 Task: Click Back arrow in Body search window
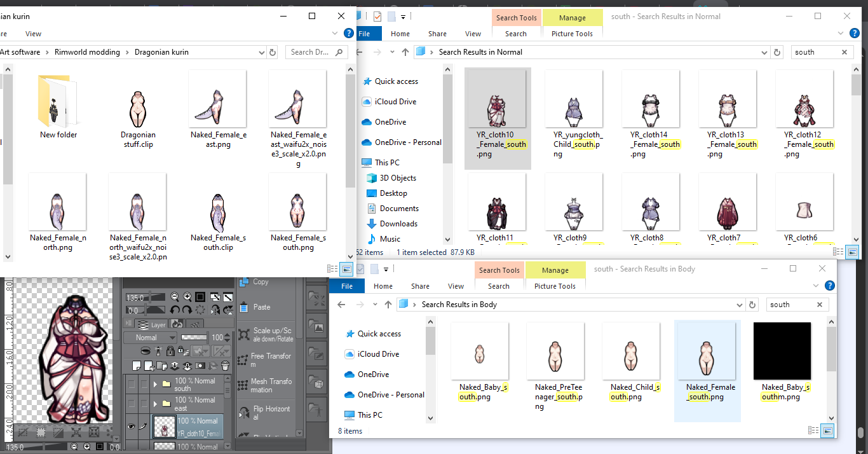341,305
